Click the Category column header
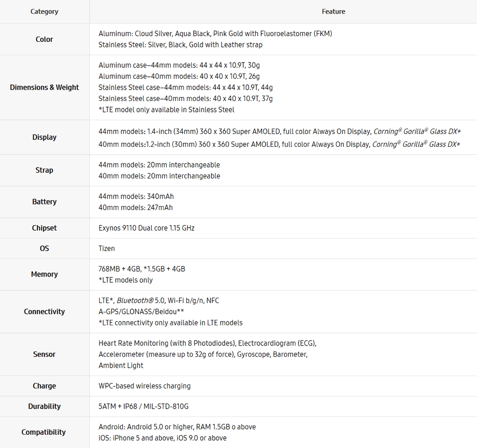 pos(44,11)
